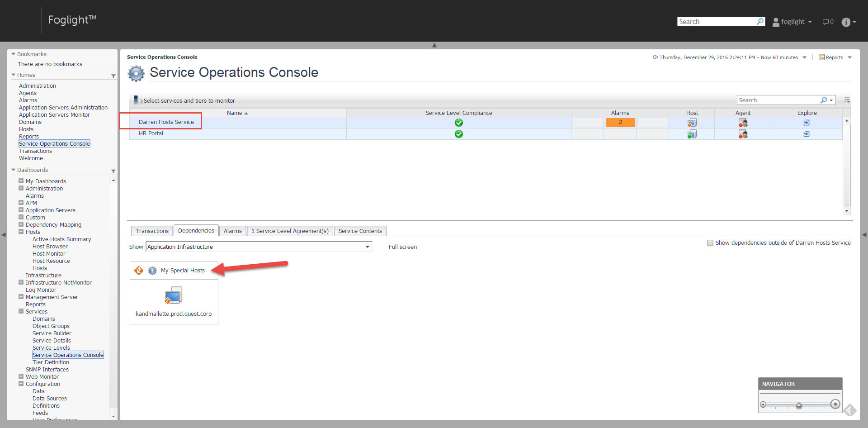Click the Navigator zoom slider handle
The image size is (868, 428).
799,405
